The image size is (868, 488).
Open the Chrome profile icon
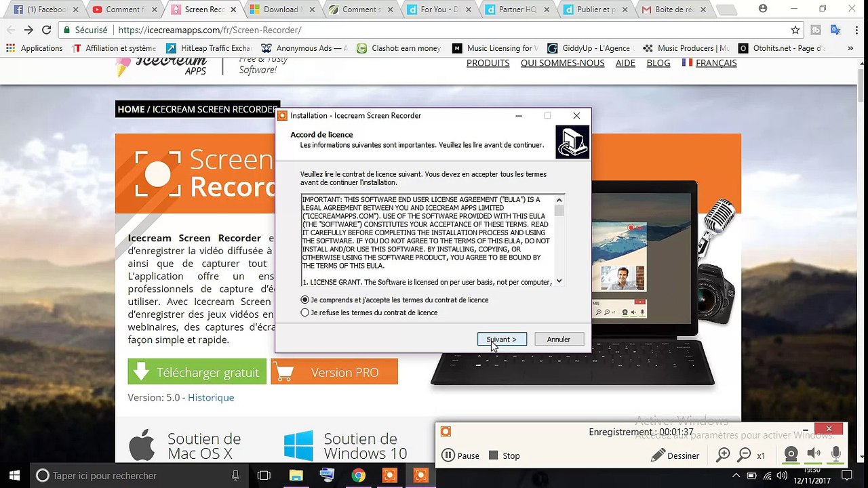[763, 9]
